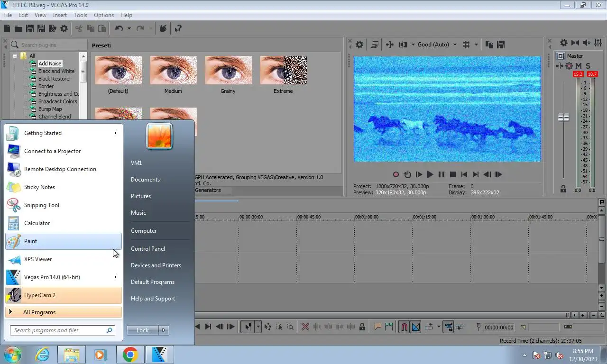Viewport: 607px width, 364px height.
Task: Click the red X Delete icon in timeline toolbar
Action: point(305,327)
